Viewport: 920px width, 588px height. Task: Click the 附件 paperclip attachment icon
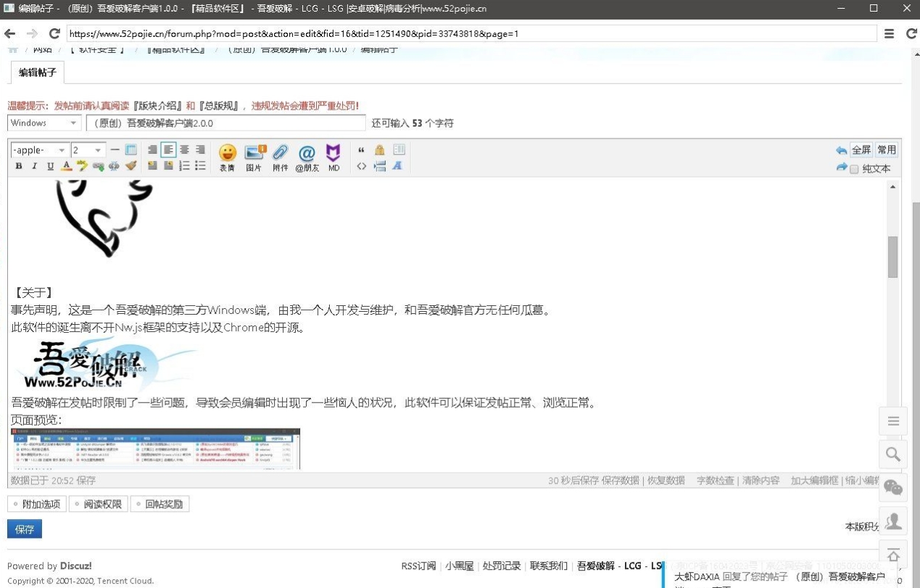tap(281, 154)
